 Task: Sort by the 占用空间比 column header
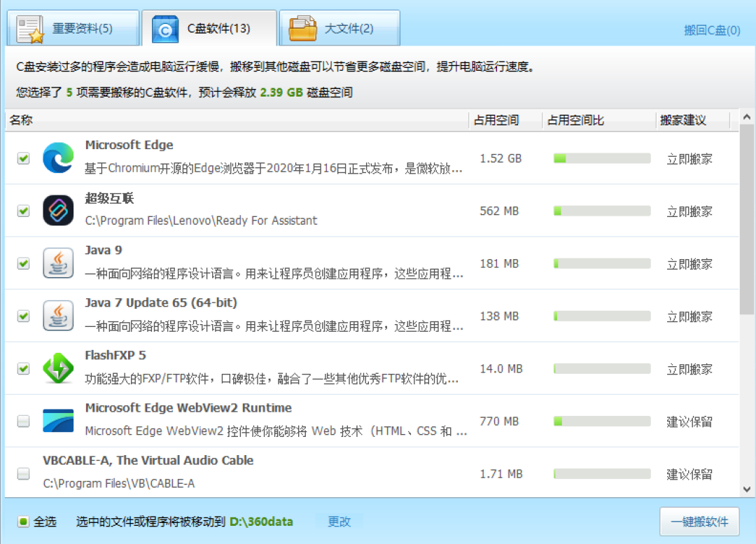[x=598, y=120]
